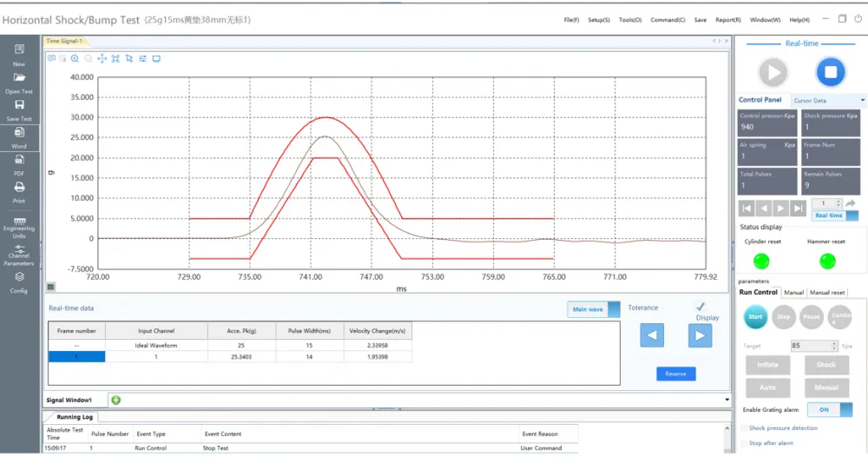Toggle the Main wave switch
Screen dimensions: 868x457
(594, 309)
